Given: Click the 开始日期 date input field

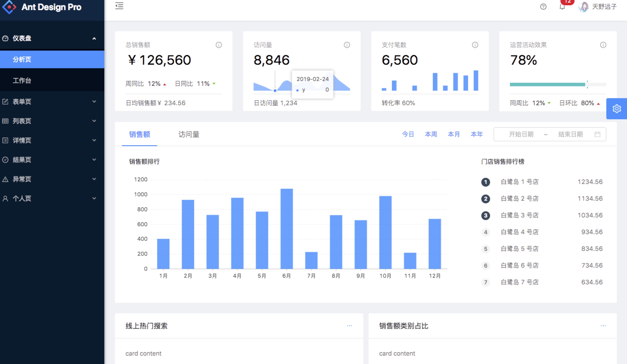Looking at the screenshot, I should tap(521, 134).
